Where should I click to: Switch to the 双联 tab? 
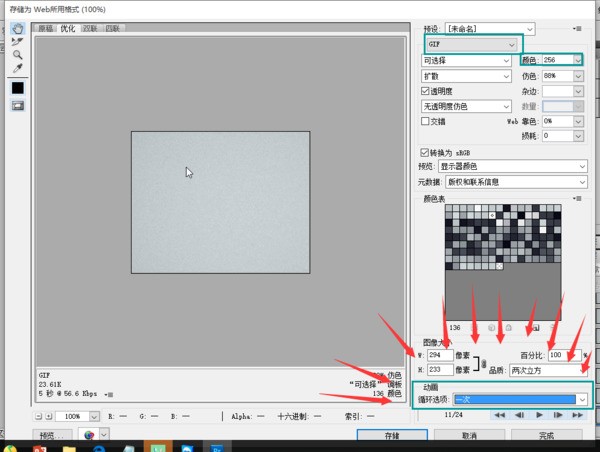pos(90,29)
